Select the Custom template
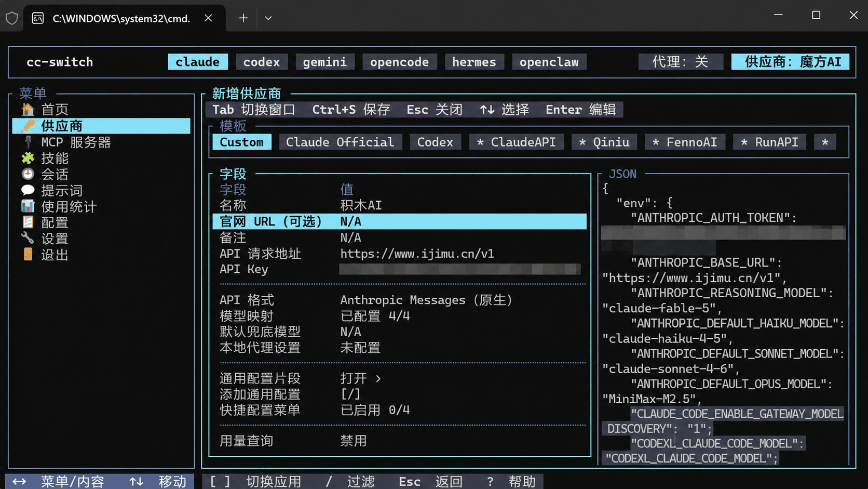Screen dimensions: 868x489 (242, 142)
